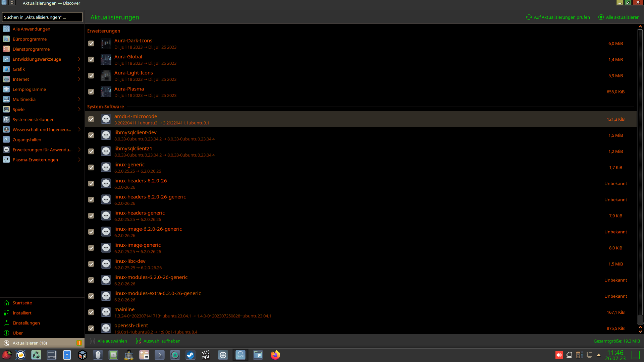Click the speaker volume tray icon
This screenshot has height=362, width=644.
[x=579, y=355]
